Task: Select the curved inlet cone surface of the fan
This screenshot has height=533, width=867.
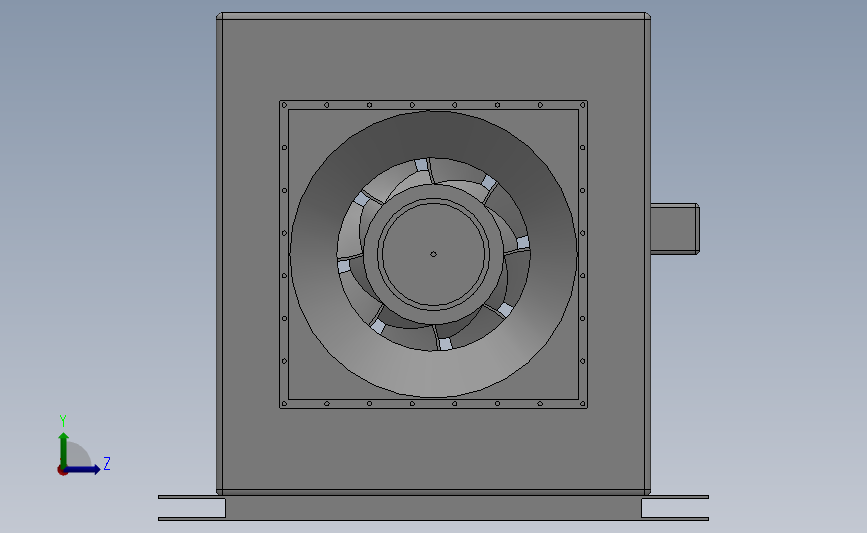Action: [x=434, y=373]
